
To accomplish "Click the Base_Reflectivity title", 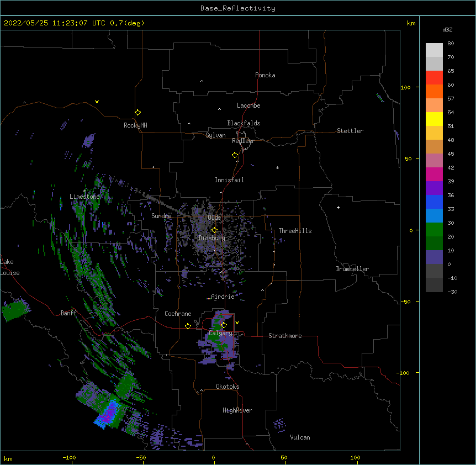I will (238, 8).
